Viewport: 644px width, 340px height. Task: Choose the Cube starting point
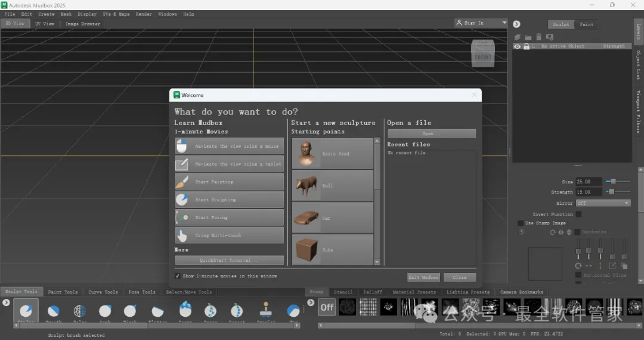click(x=333, y=249)
